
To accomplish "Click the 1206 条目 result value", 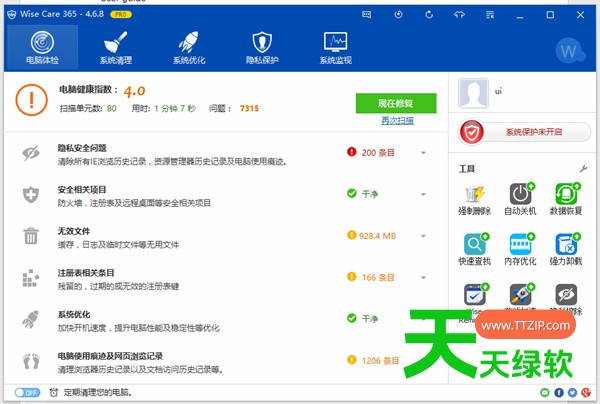I will point(380,361).
